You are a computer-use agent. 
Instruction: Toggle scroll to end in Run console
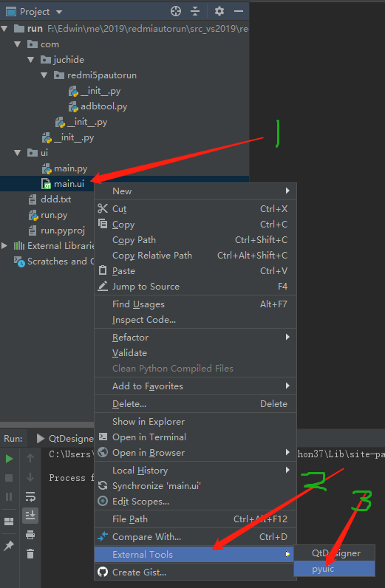tap(30, 516)
